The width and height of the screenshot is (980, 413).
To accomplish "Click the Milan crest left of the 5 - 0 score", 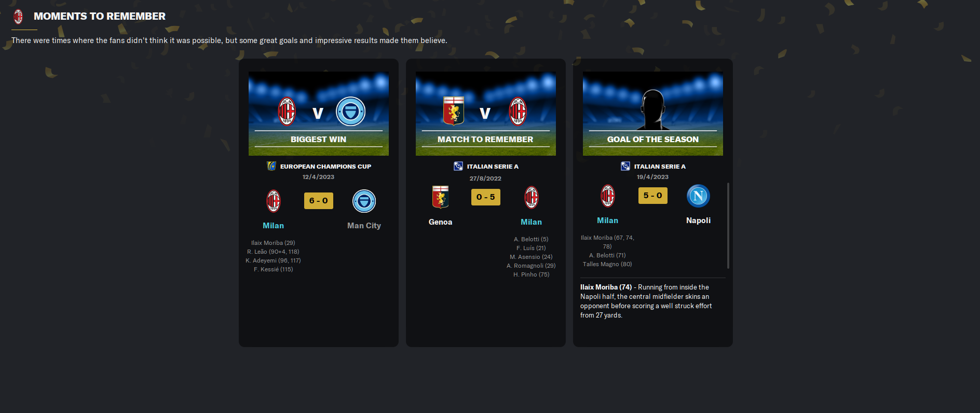I will pos(608,196).
